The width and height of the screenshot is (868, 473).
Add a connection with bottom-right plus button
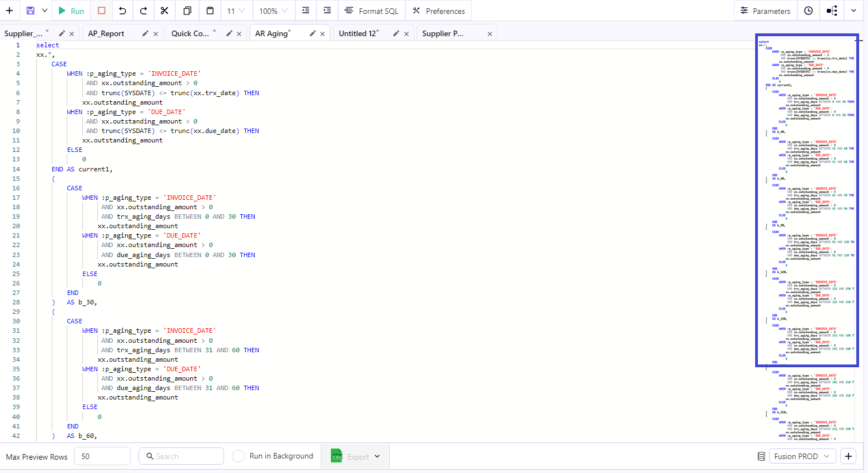tap(849, 456)
